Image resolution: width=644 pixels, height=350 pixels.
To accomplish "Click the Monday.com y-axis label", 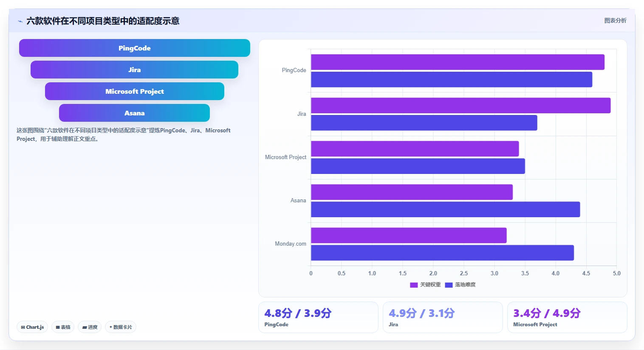I will [x=291, y=244].
